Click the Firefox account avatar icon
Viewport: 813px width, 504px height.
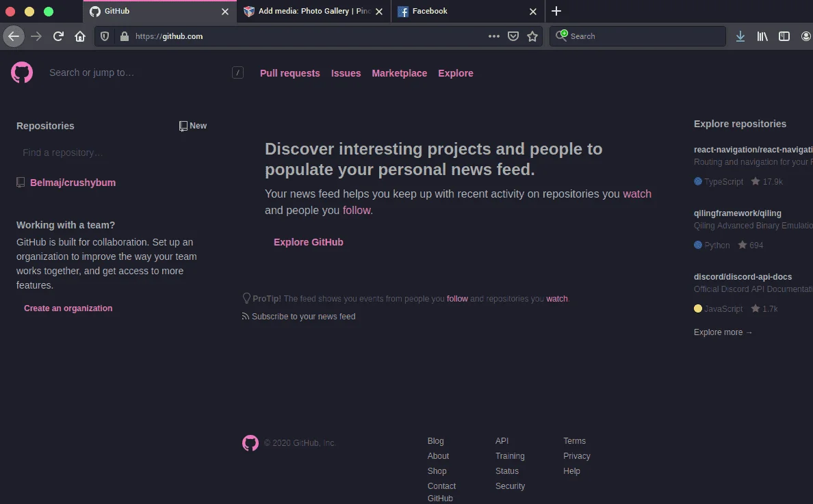(x=806, y=36)
